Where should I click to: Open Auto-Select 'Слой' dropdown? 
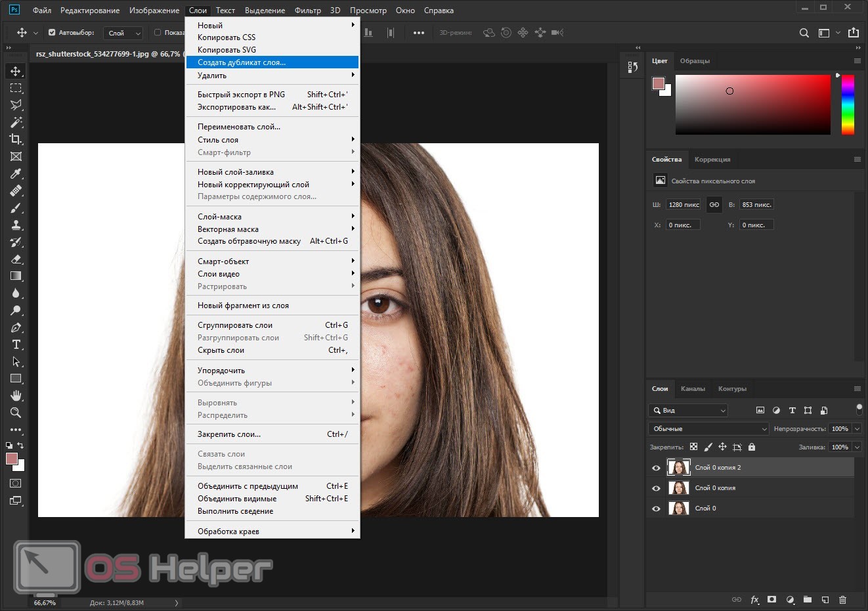(x=123, y=33)
